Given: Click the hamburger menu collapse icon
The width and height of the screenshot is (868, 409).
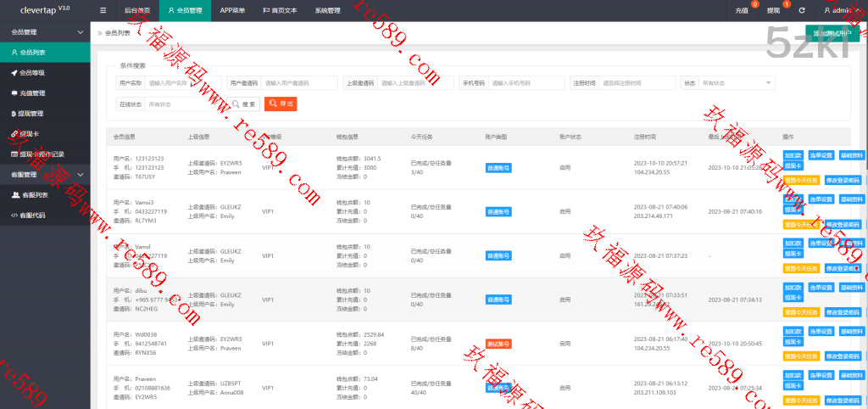Looking at the screenshot, I should click(103, 10).
